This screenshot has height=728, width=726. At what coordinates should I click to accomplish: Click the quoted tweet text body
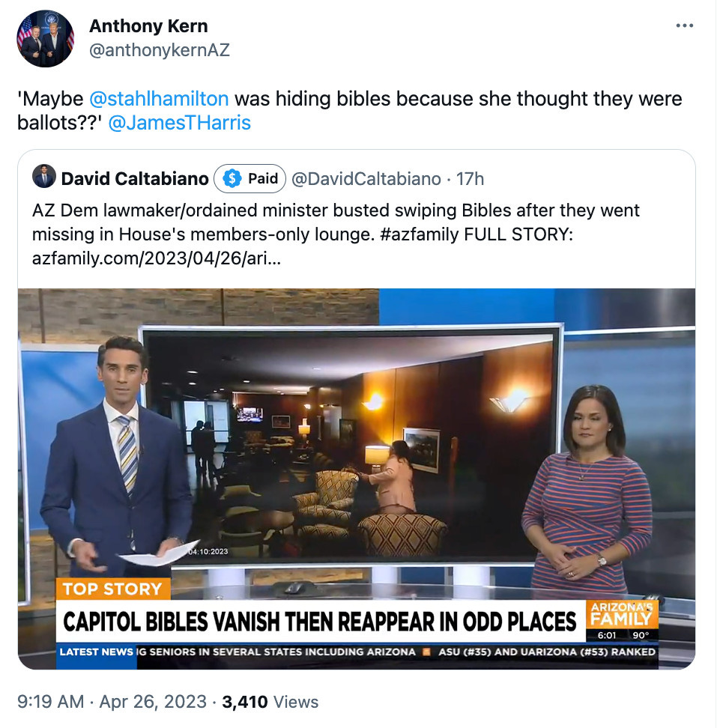click(x=336, y=234)
